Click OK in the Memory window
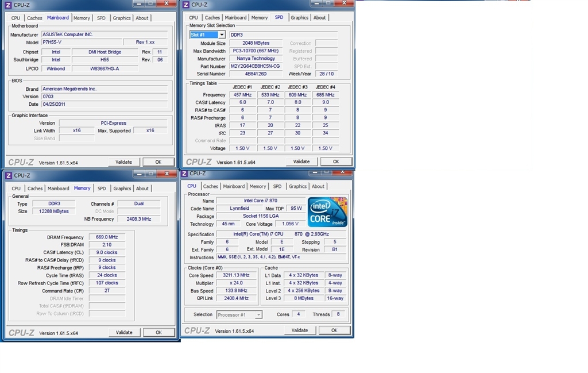 (x=158, y=332)
